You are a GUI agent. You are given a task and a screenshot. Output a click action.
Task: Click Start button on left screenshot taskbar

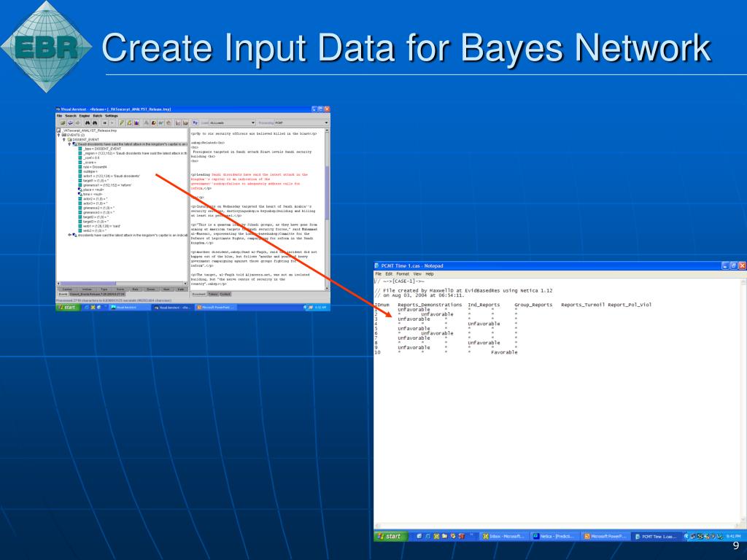pos(67,308)
